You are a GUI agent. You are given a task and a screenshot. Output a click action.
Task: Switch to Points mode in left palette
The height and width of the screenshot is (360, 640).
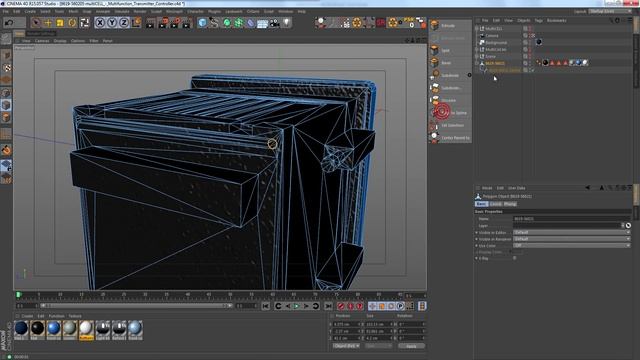coord(6,93)
